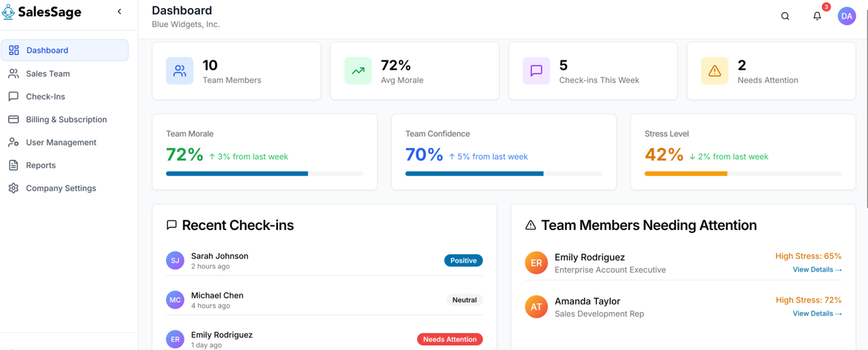Open Sales Team in the sidebar

(x=65, y=73)
